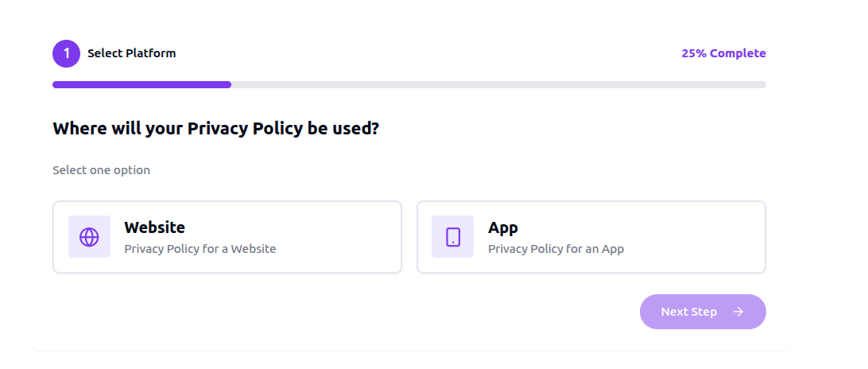This screenshot has height=369, width=868.
Task: Click the mobile device icon in the App card
Action: click(x=452, y=237)
